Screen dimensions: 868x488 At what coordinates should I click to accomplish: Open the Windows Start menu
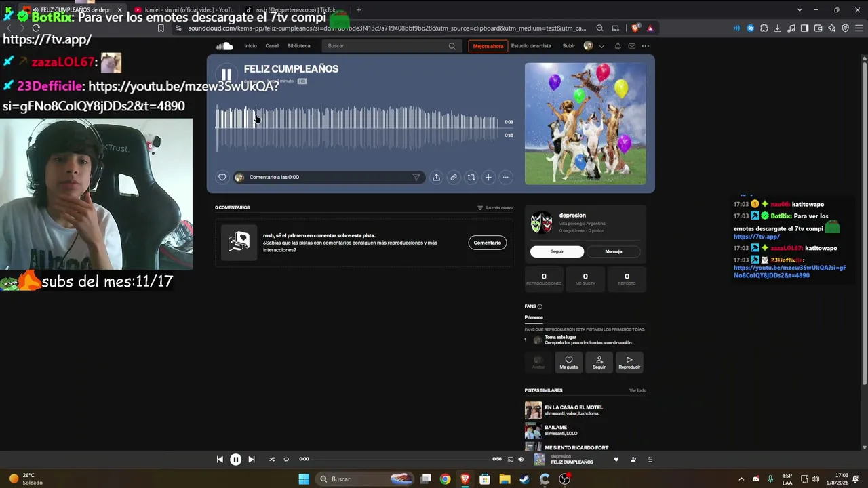[x=304, y=479]
